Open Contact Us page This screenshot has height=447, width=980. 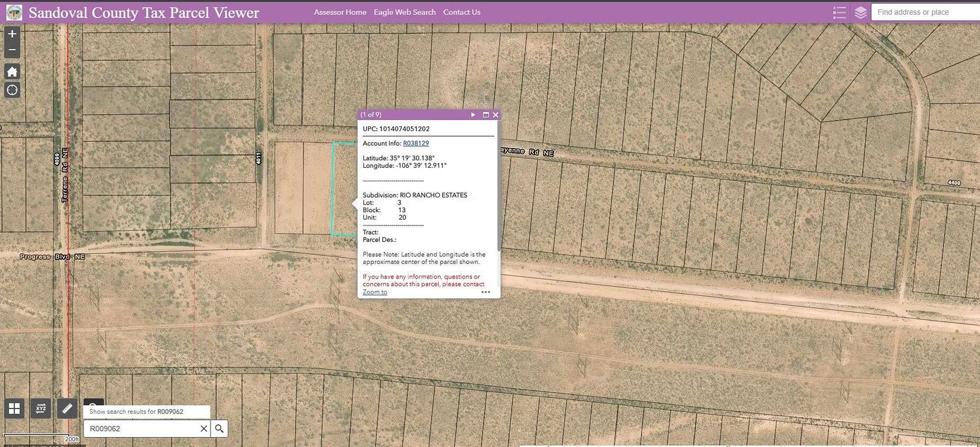tap(462, 12)
